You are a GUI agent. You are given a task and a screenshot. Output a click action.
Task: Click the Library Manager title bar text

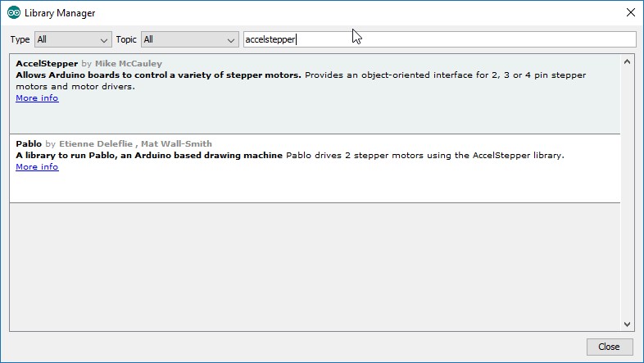(60, 13)
